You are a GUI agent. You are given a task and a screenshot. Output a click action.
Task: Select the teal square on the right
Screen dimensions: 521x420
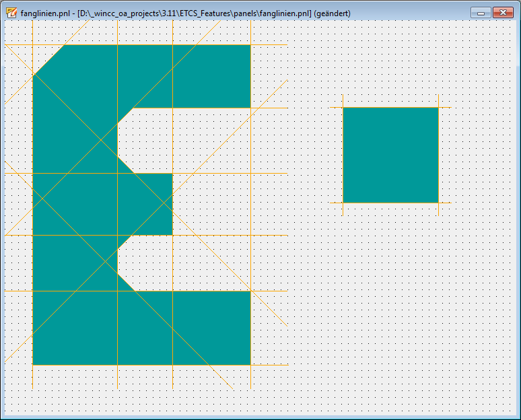(390, 155)
